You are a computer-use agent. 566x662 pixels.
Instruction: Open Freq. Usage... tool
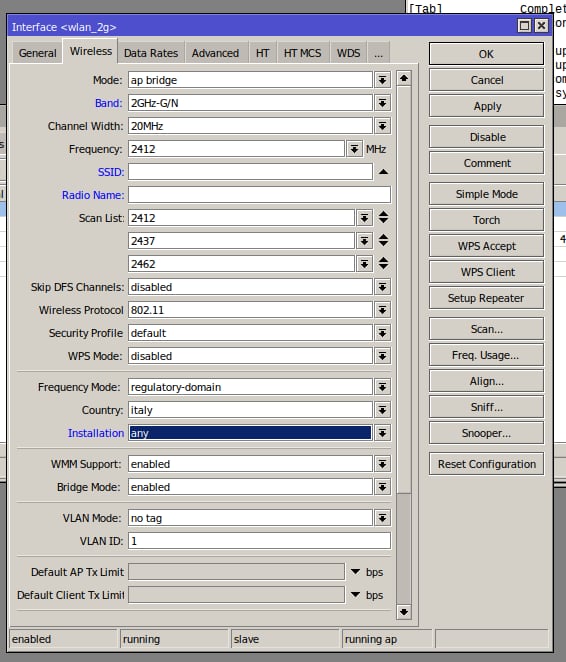pos(486,355)
